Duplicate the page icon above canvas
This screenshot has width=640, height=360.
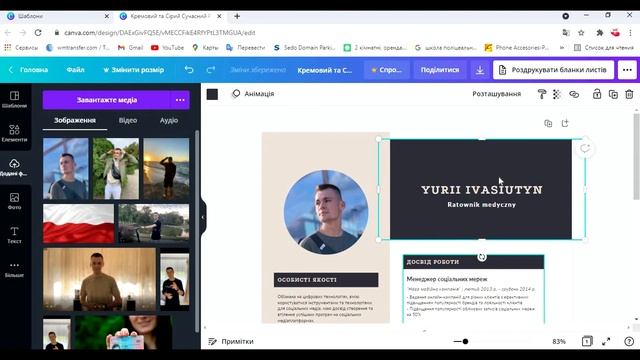tap(548, 123)
